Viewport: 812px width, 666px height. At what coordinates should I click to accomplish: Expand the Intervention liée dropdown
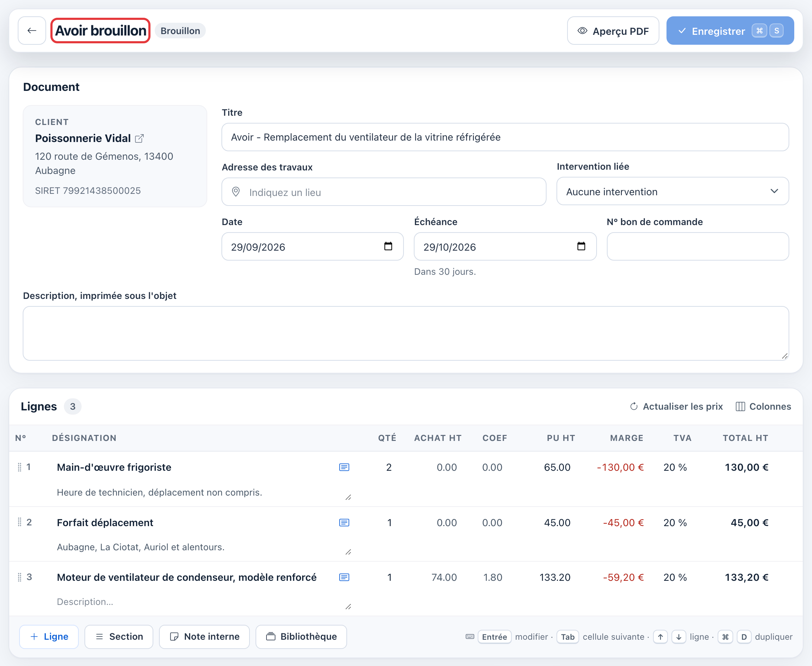pyautogui.click(x=673, y=191)
